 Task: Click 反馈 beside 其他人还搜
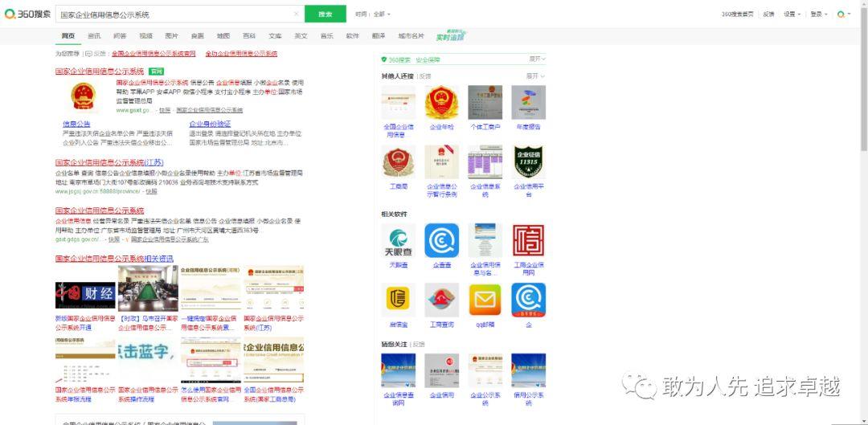[x=425, y=76]
